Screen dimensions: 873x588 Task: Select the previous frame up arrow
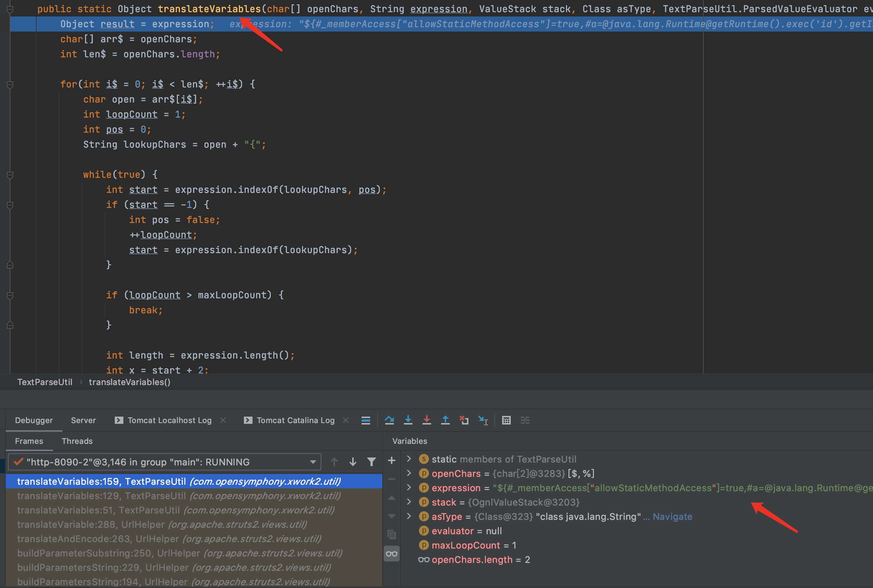point(334,462)
